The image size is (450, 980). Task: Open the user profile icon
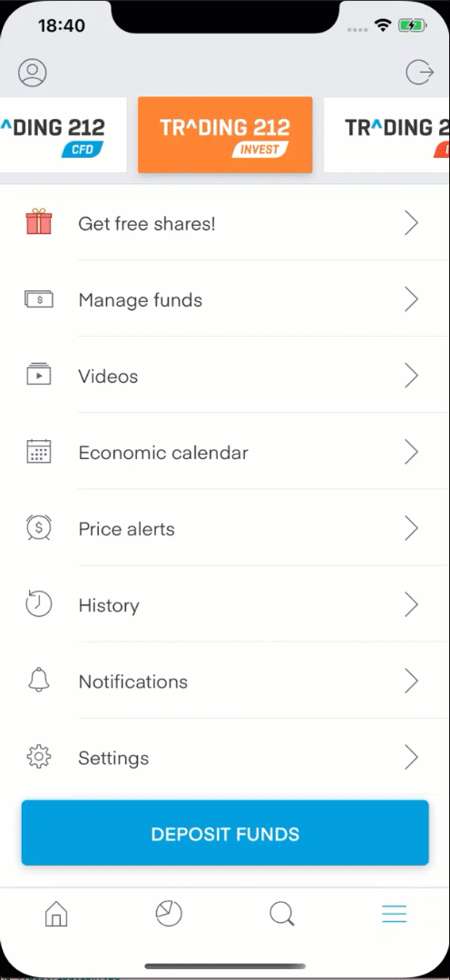click(x=33, y=73)
